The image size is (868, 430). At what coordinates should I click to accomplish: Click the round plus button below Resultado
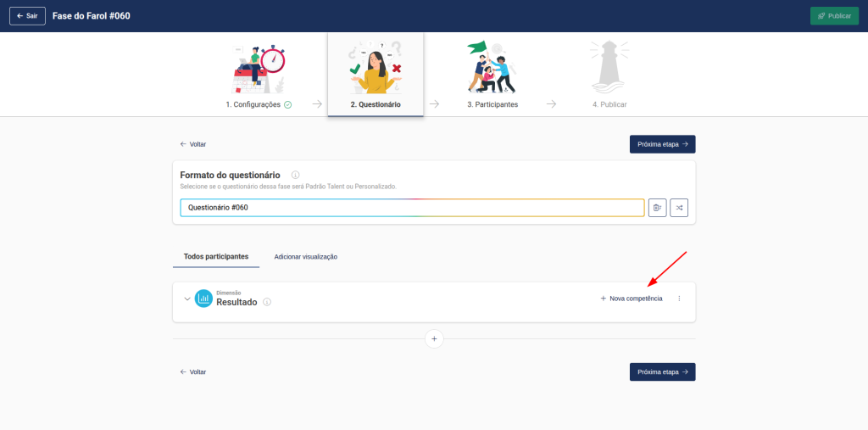tap(434, 338)
